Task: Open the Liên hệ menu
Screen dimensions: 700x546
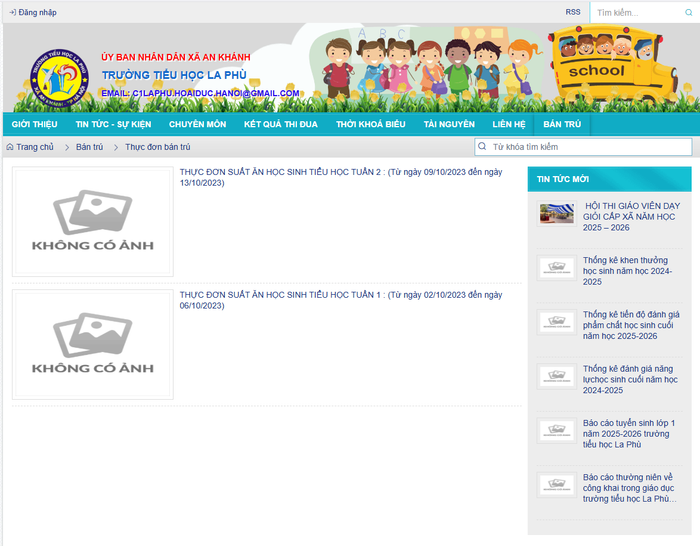Action: click(x=509, y=124)
